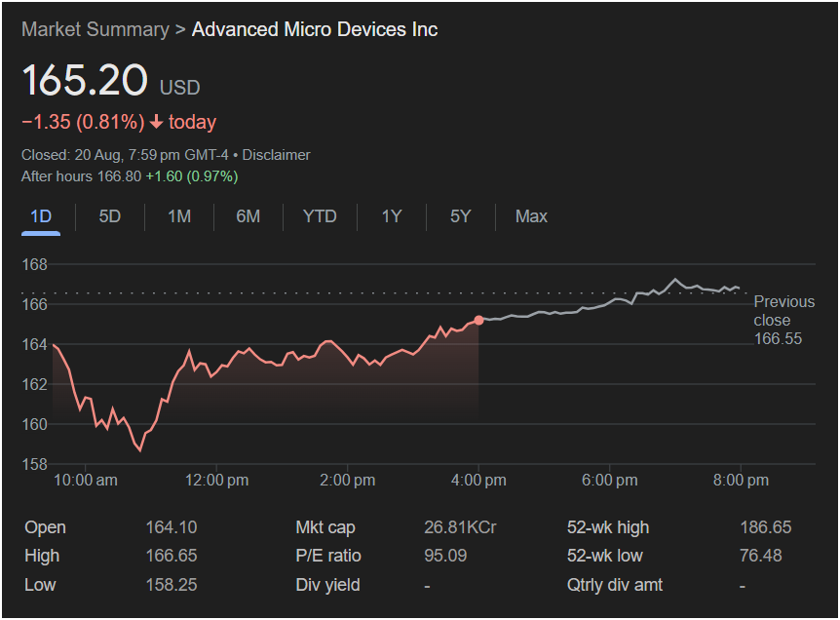Switch to the 5D tab

110,216
